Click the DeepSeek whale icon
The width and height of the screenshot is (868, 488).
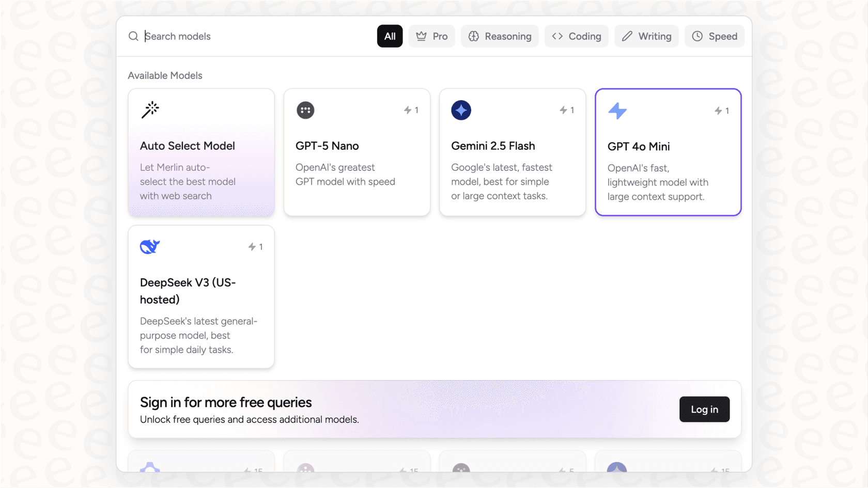(149, 246)
